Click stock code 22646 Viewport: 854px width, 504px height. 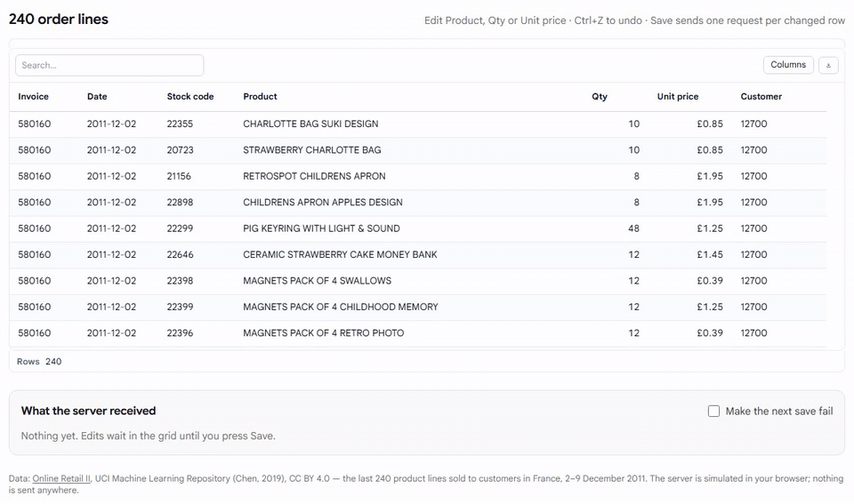pos(180,255)
